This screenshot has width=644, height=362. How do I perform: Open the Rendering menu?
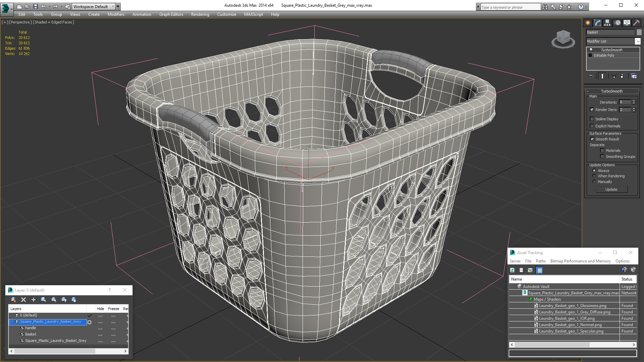pos(200,14)
